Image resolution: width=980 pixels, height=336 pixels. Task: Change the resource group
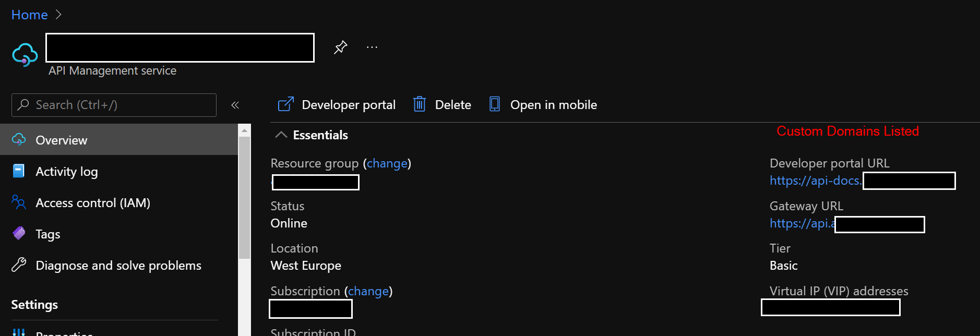tap(387, 163)
